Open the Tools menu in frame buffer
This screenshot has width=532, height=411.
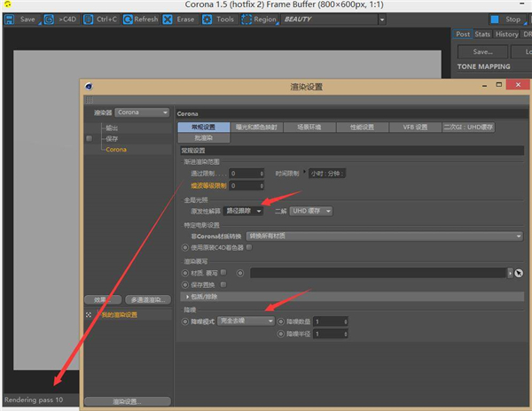pos(219,19)
